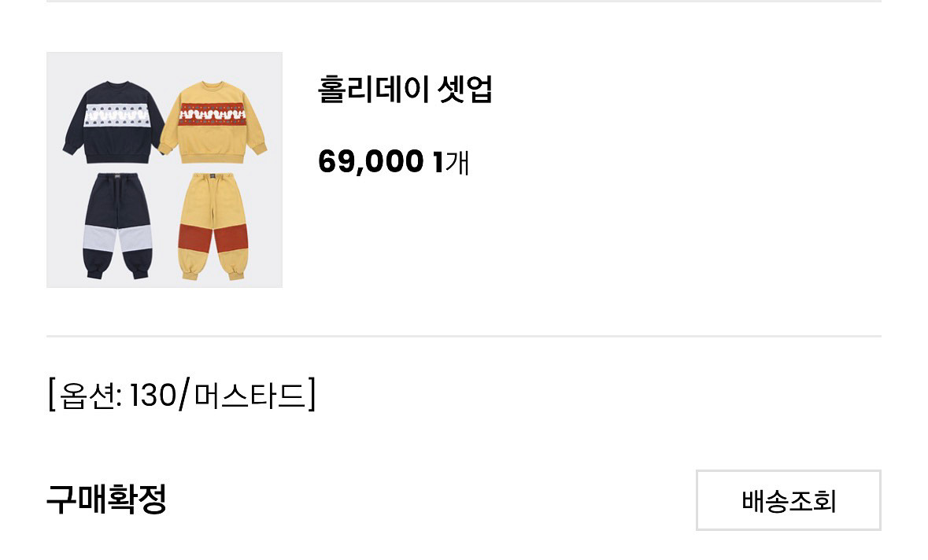Click the word 홀리데이 in product title
928x560 pixels.
coord(373,90)
